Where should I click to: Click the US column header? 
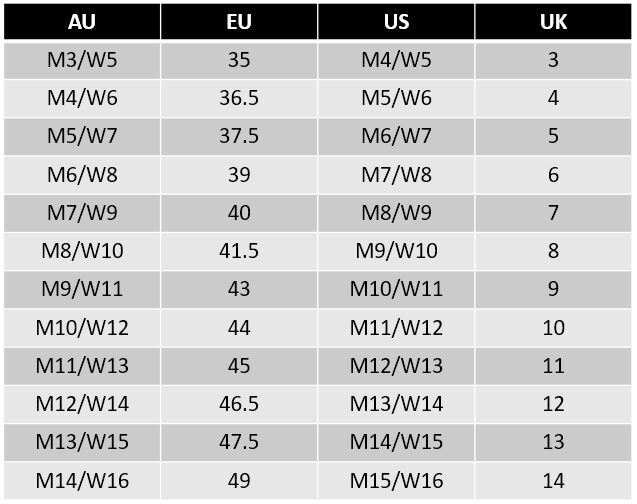(x=396, y=22)
